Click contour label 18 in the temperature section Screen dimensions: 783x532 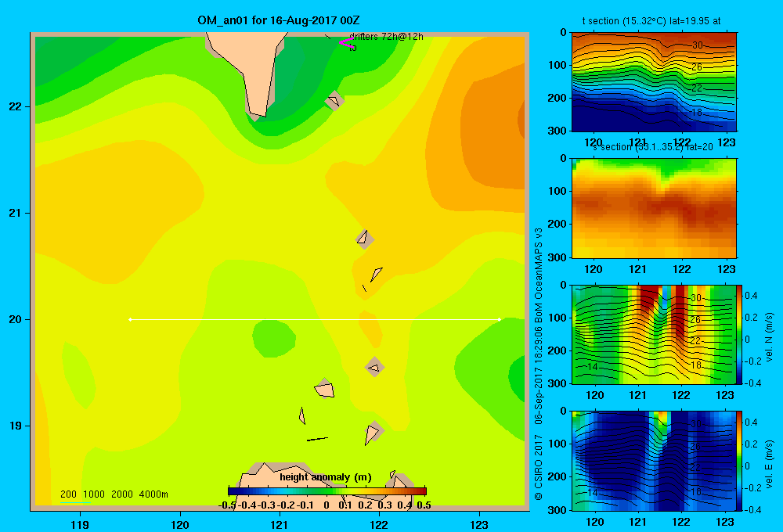coord(697,113)
